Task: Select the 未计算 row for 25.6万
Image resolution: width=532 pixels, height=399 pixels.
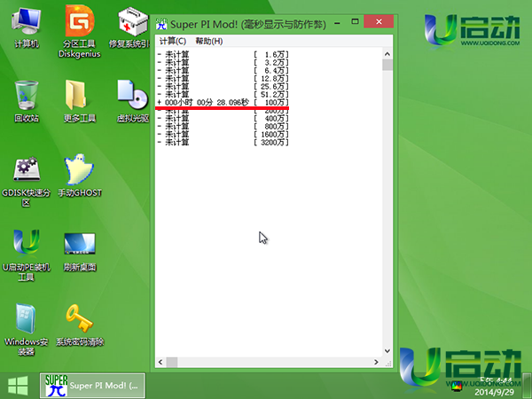Action: 223,87
